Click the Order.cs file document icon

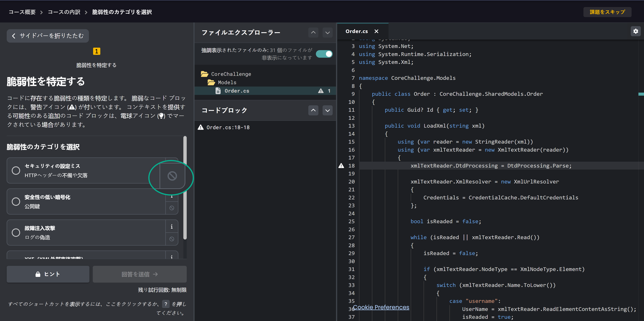218,91
